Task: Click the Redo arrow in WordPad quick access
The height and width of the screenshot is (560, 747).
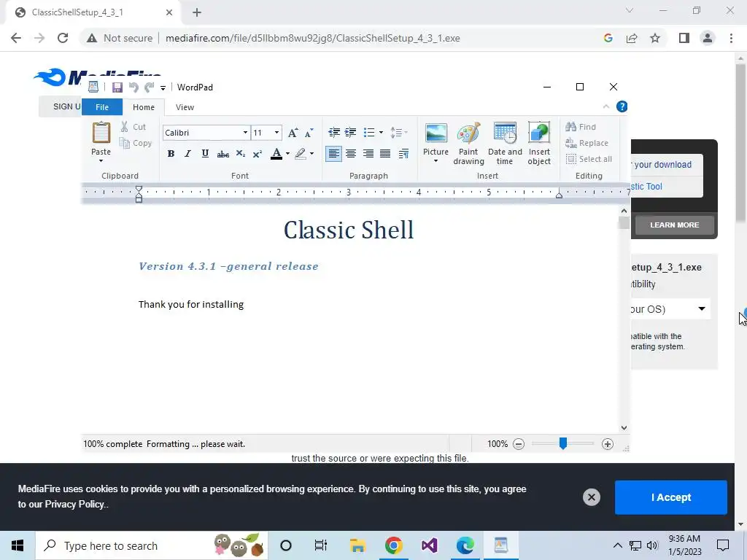Action: pyautogui.click(x=149, y=87)
